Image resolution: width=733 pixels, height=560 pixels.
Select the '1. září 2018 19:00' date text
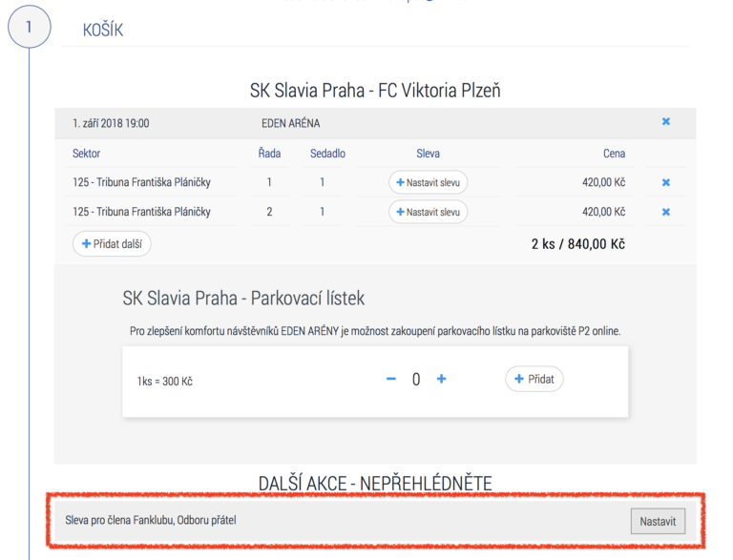tap(111, 123)
